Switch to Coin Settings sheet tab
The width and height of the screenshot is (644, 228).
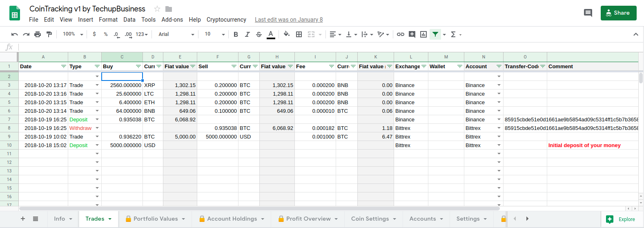point(374,219)
